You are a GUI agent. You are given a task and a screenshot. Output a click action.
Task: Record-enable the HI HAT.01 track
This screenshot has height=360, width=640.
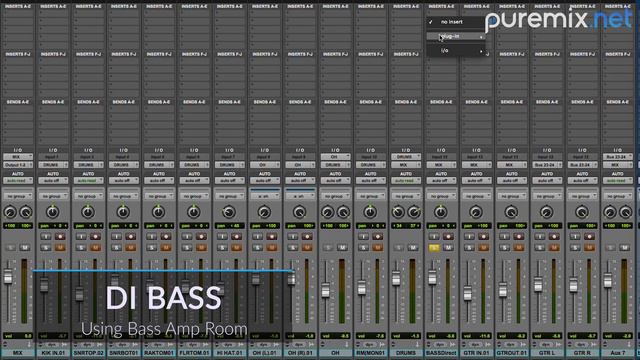(x=236, y=236)
